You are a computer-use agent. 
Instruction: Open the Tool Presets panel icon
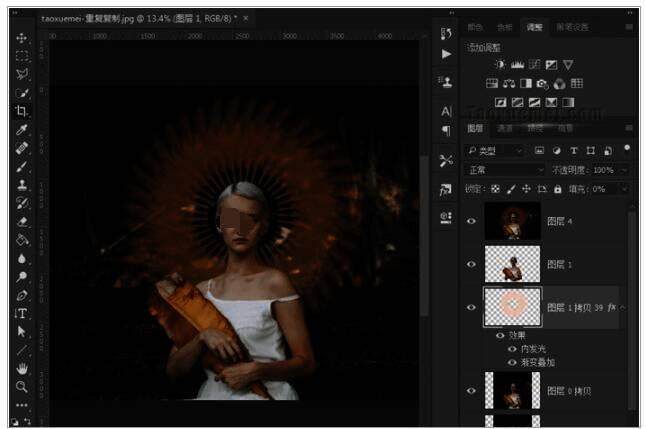pyautogui.click(x=446, y=160)
